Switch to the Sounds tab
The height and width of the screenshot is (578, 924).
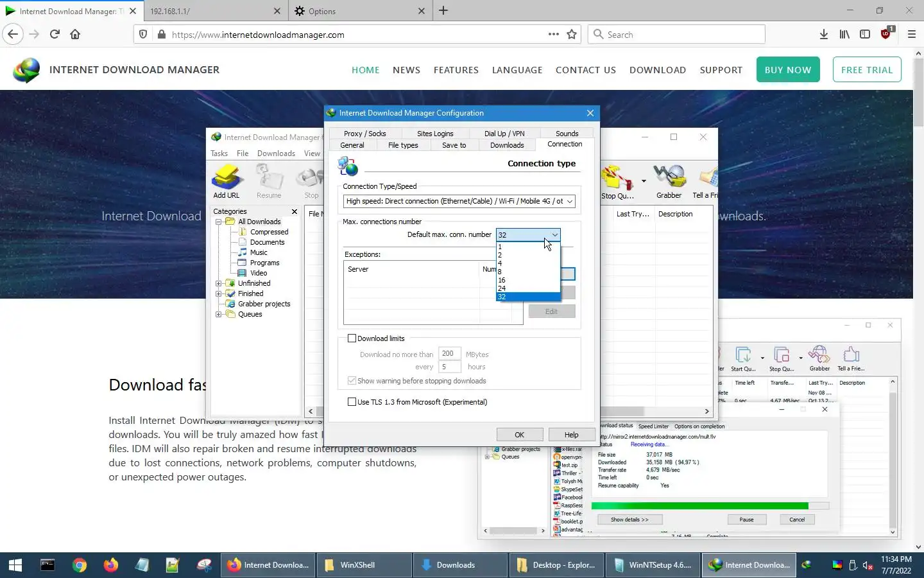click(567, 134)
